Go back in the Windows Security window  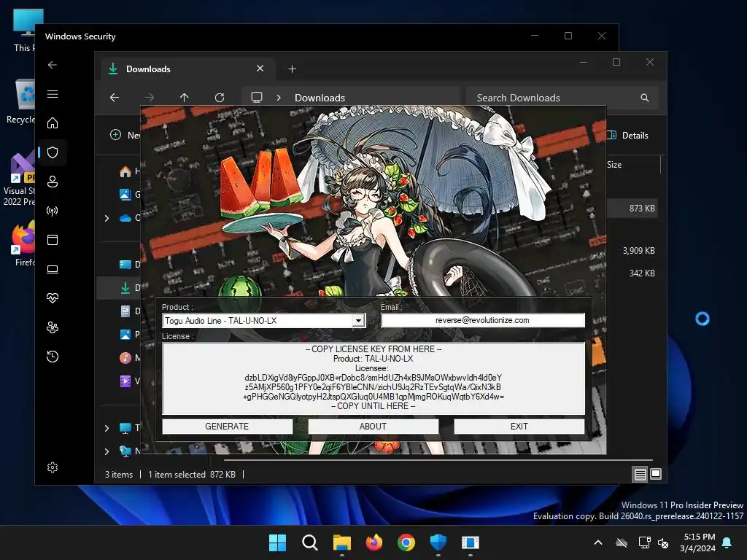(x=53, y=65)
